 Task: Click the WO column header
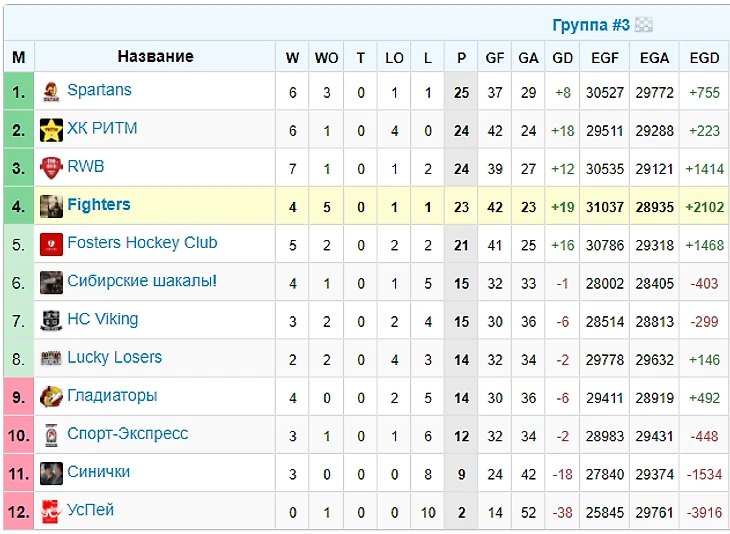tap(327, 58)
